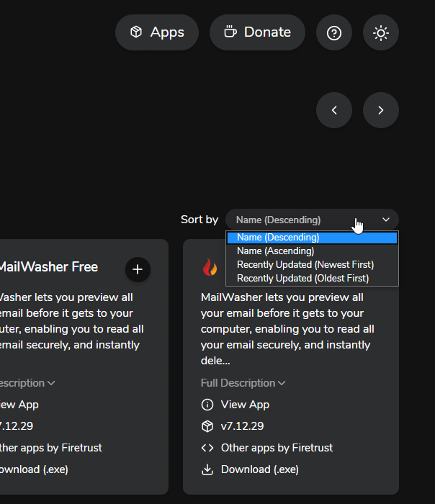Add MailWasher Free with plus button
The height and width of the screenshot is (504, 435).
(138, 269)
